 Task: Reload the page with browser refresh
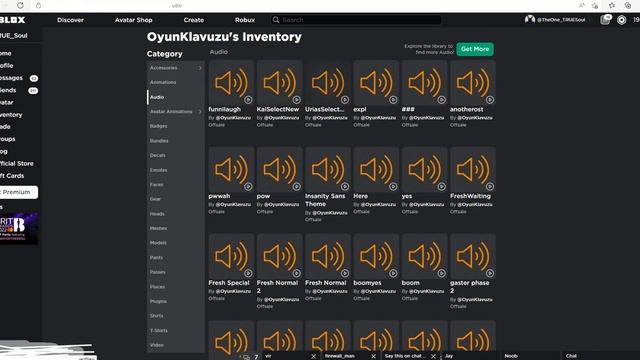coord(20,5)
